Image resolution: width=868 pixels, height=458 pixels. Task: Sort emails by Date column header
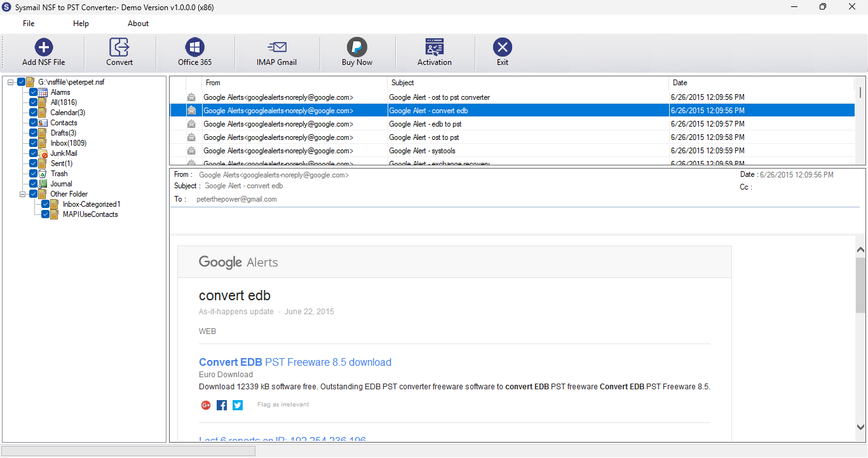click(761, 83)
